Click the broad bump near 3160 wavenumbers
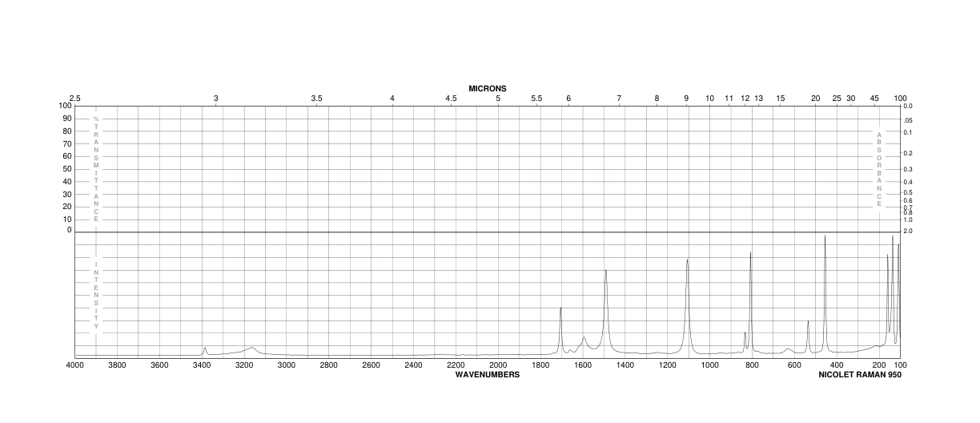The height and width of the screenshot is (423, 980). 252,348
